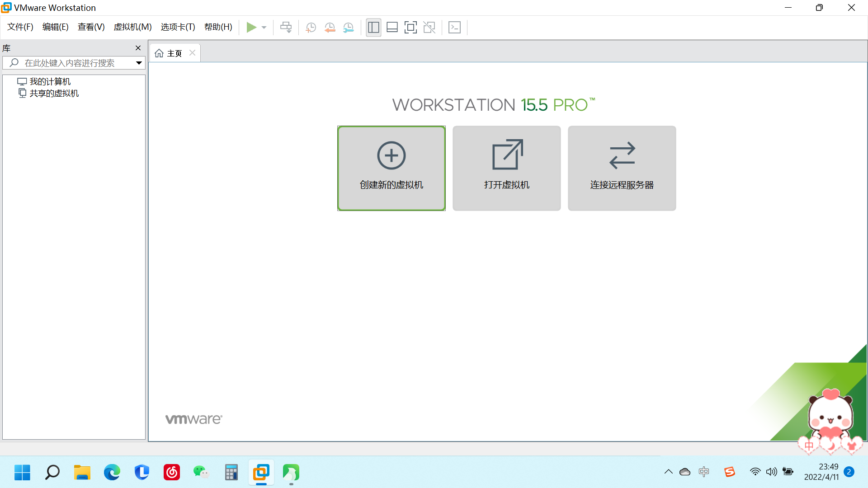
Task: Open the 文件(F) menu
Action: click(20, 27)
